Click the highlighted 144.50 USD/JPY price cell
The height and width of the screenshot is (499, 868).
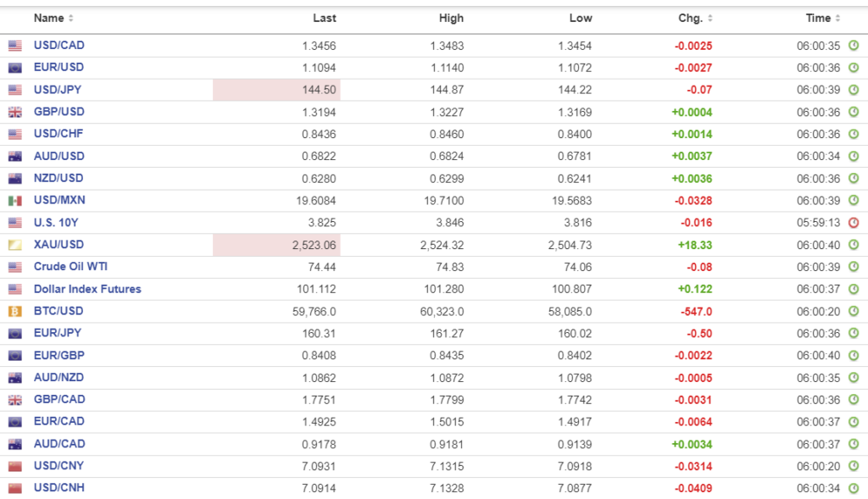coord(276,90)
